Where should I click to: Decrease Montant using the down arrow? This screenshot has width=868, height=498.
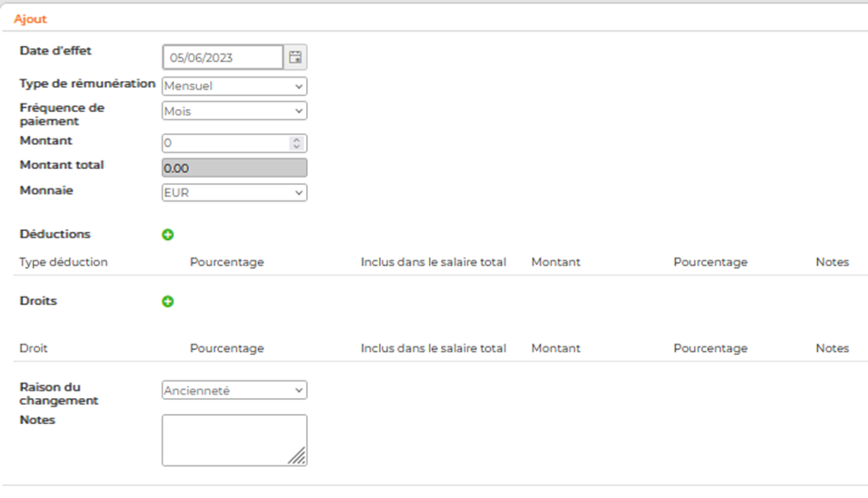coord(297,147)
